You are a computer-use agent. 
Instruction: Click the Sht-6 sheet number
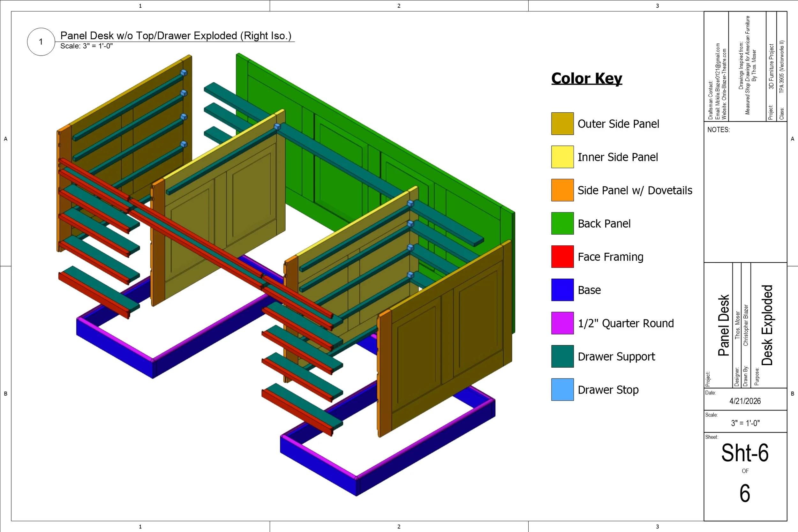point(745,453)
